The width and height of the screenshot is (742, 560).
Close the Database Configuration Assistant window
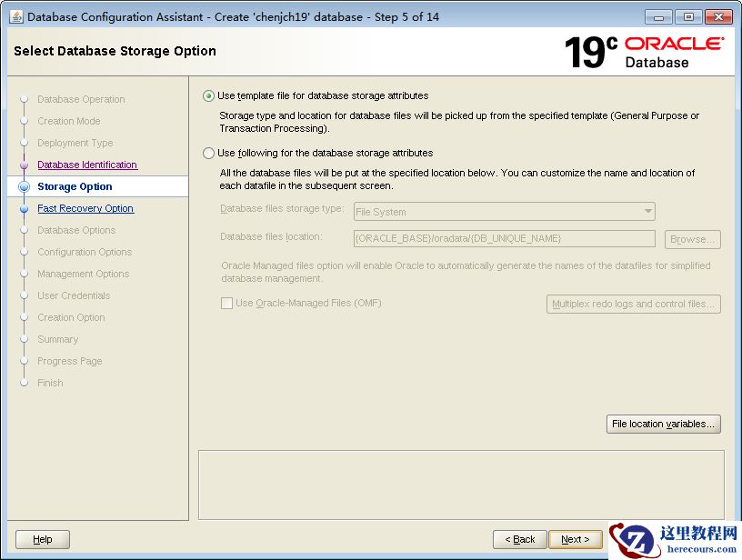718,17
